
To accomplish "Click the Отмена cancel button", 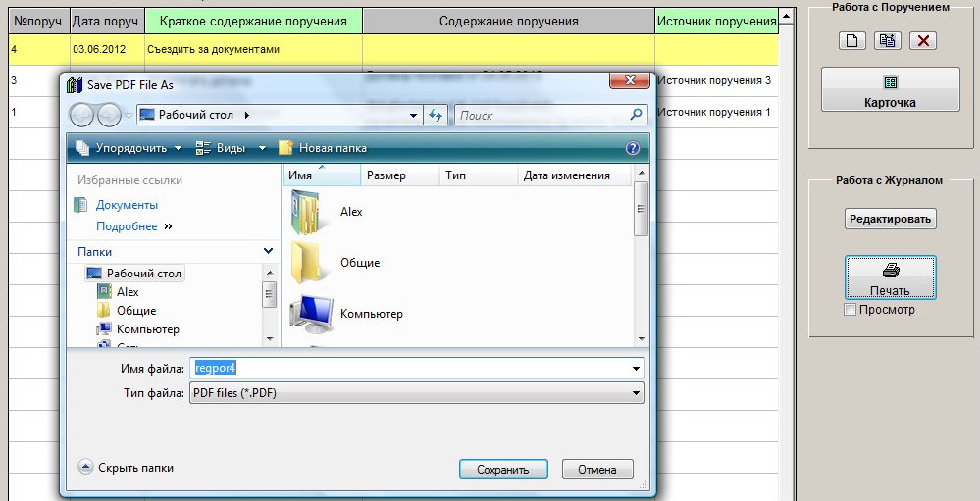I will 596,470.
